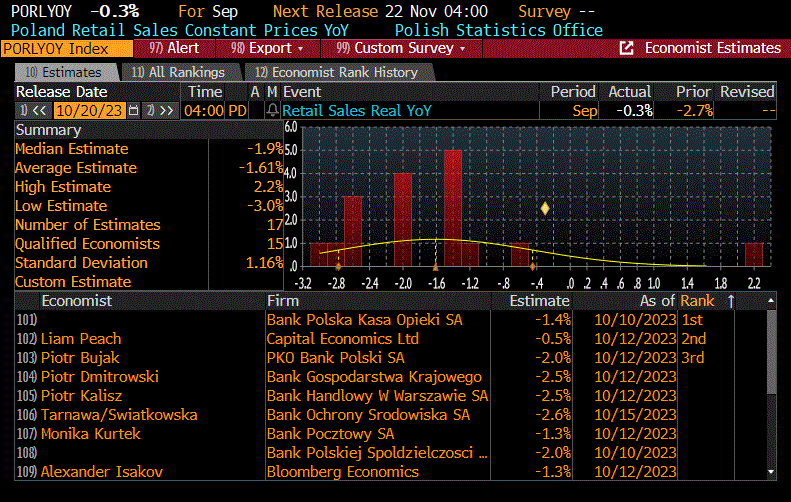This screenshot has height=502, width=791.
Task: Switch to the All Rankings tab
Action: point(180,73)
